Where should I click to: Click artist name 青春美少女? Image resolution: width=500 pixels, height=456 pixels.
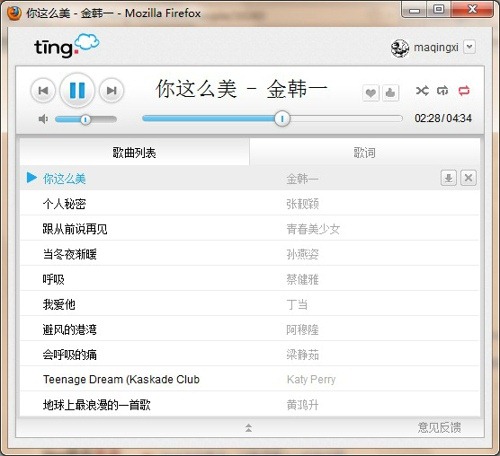pos(313,229)
